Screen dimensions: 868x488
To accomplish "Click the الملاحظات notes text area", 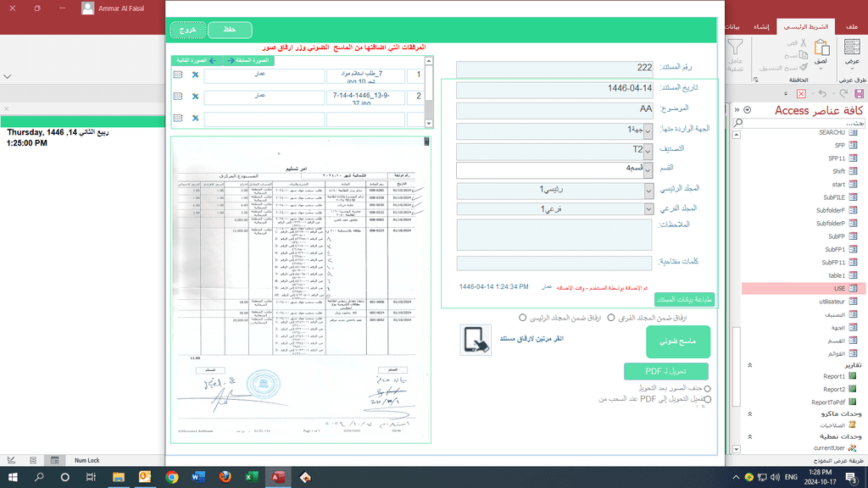I will (554, 235).
